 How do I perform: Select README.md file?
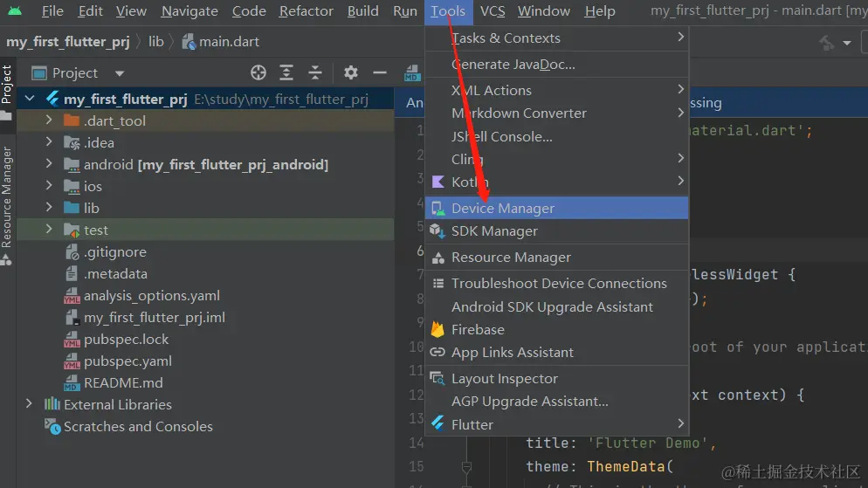114,383
